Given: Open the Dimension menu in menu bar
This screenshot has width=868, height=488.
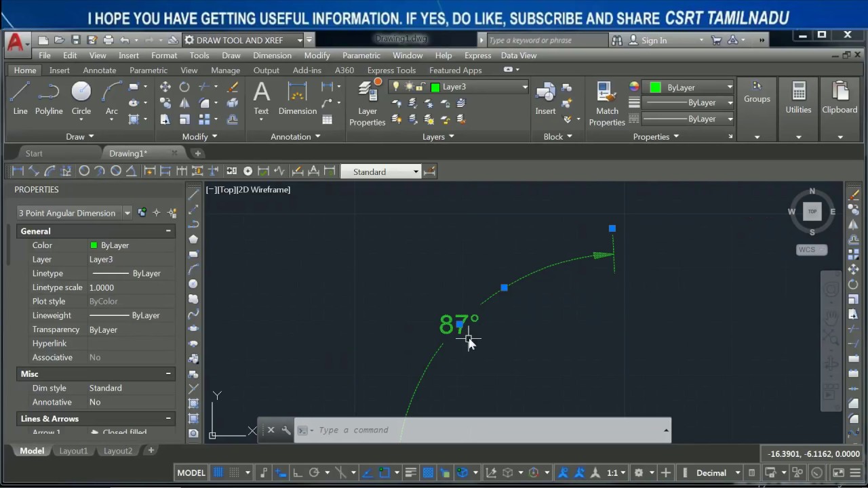Looking at the screenshot, I should (x=272, y=56).
